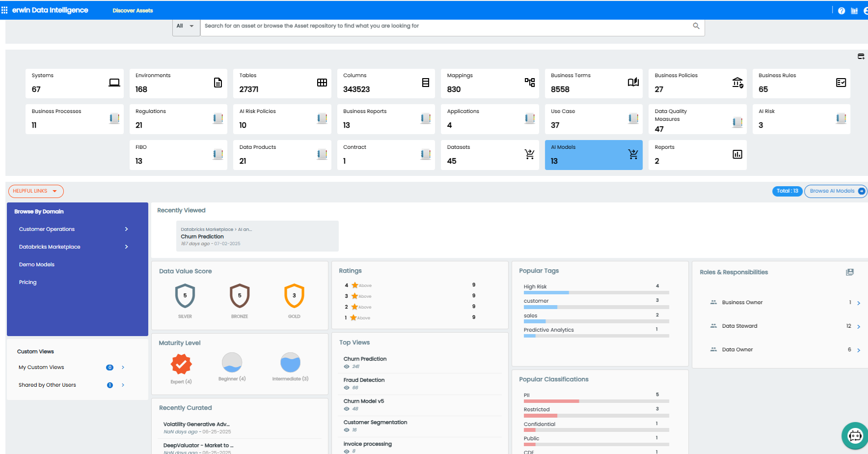
Task: Expand the Helpful Links dropdown
Action: pyautogui.click(x=36, y=191)
